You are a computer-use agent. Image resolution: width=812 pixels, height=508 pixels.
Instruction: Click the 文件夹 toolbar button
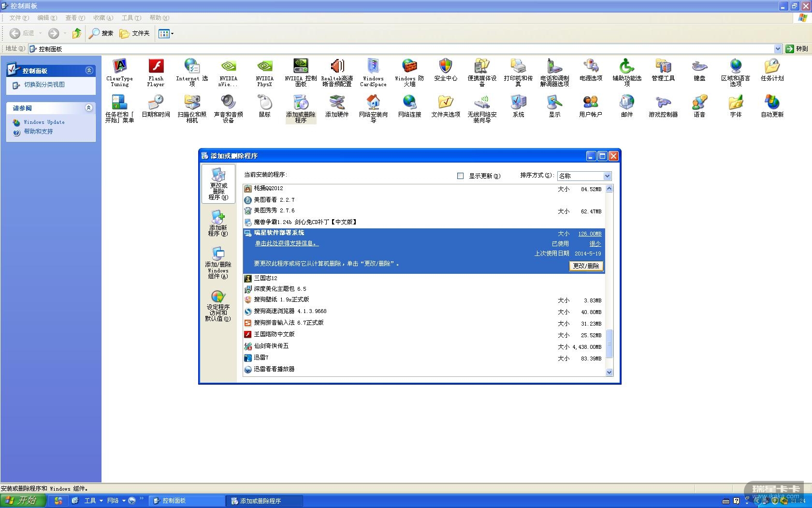(135, 33)
